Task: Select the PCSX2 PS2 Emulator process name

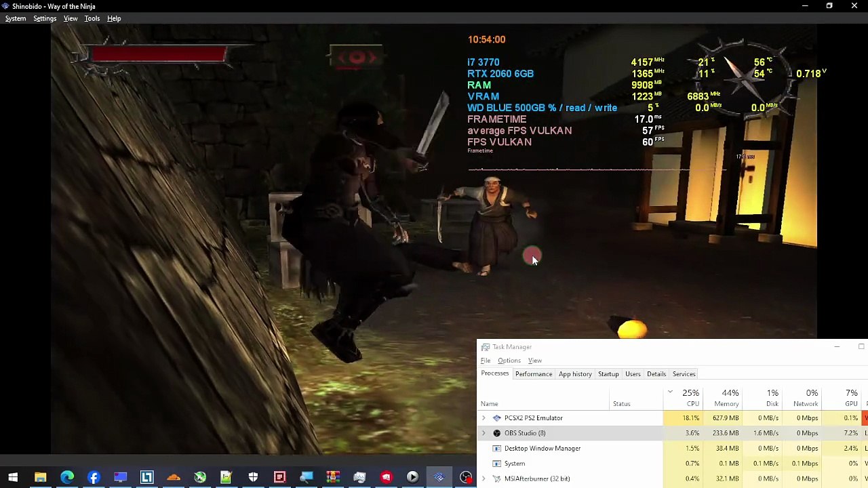Action: coord(534,418)
